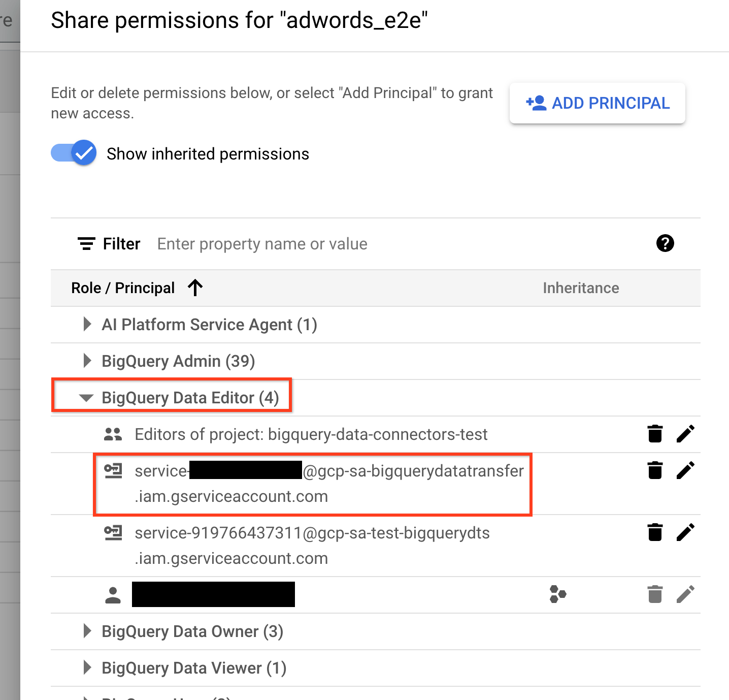
Task: Click the ADD PRINCIPAL button
Action: tap(597, 103)
